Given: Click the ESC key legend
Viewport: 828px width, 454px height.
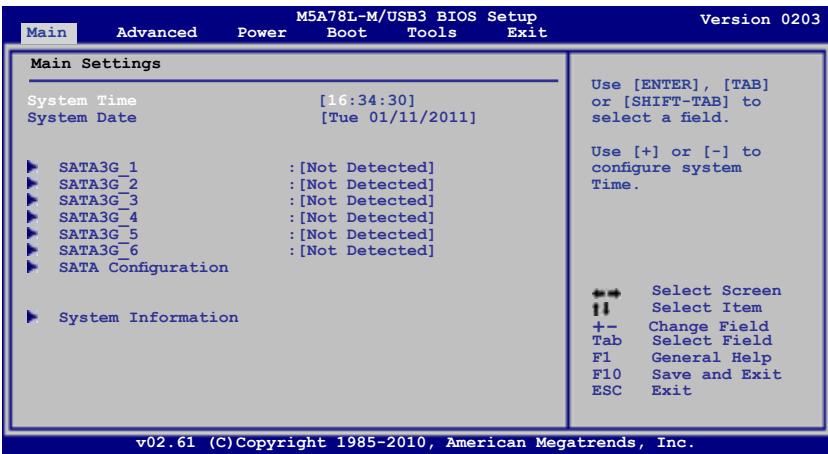Looking at the screenshot, I should (607, 391).
